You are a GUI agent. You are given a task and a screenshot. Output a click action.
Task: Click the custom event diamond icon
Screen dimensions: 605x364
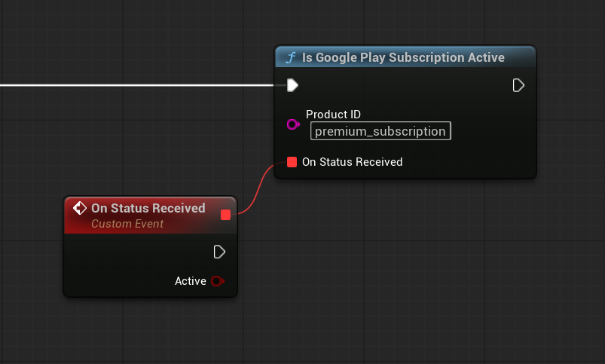pos(80,208)
